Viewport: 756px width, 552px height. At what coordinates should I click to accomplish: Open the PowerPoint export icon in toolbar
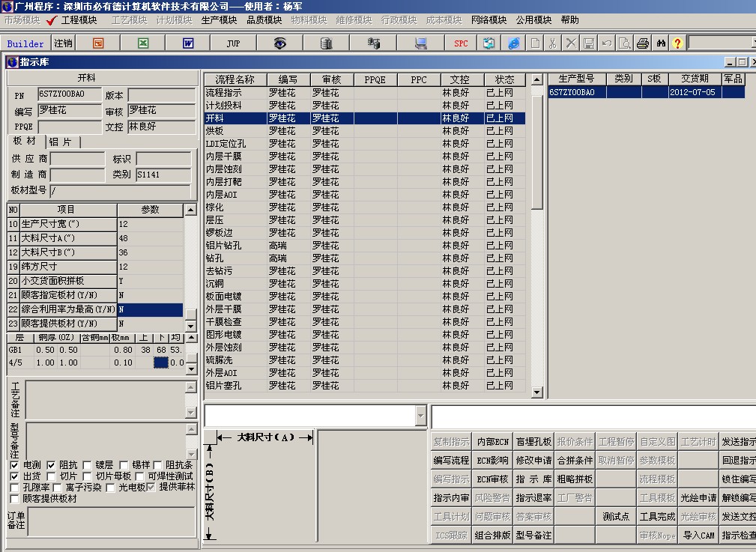click(98, 43)
